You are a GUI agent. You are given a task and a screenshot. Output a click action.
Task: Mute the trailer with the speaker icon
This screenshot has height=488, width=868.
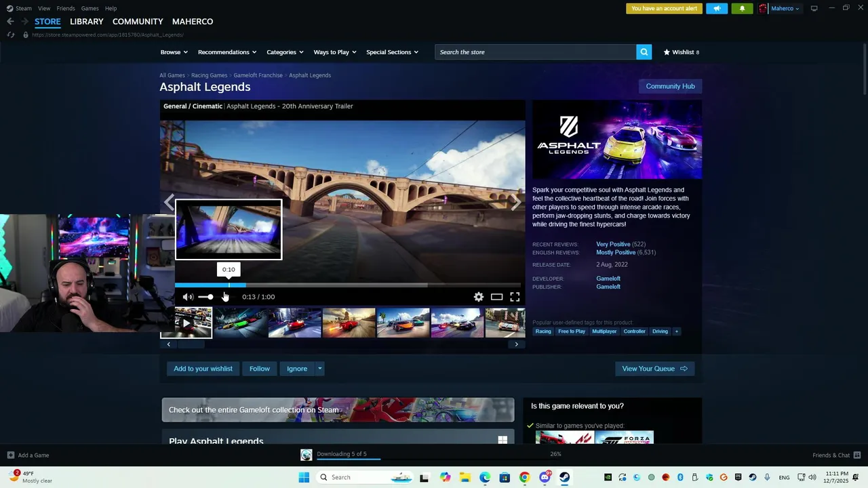click(188, 297)
